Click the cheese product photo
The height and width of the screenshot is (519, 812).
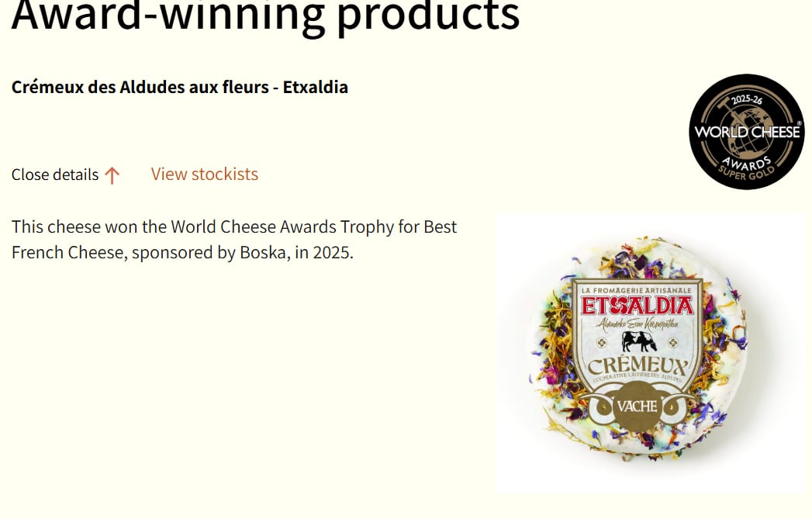[650, 353]
